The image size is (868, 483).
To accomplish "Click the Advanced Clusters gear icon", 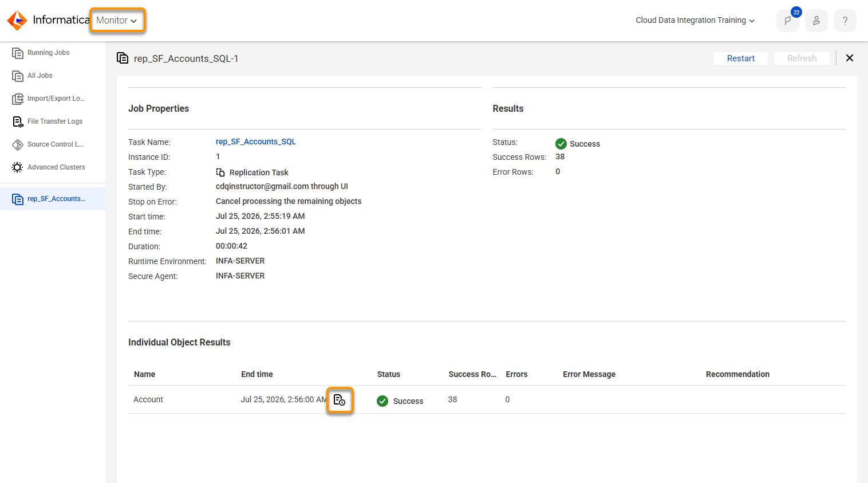I will point(18,167).
